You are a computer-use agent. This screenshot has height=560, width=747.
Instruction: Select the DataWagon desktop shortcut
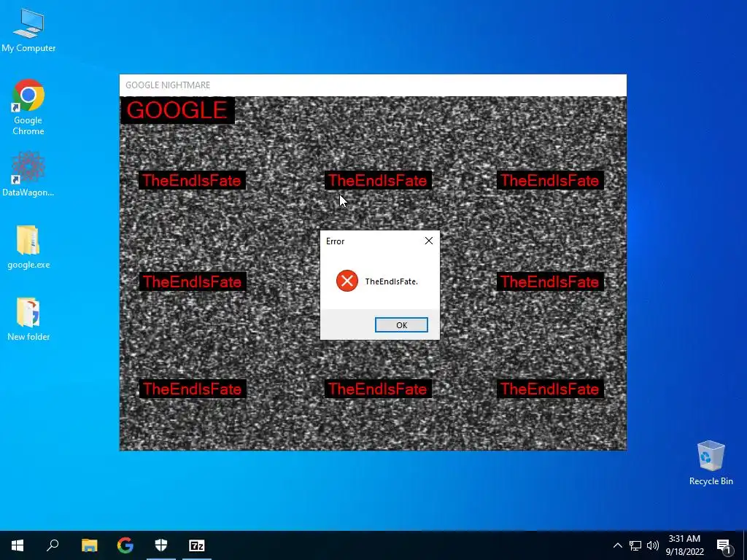28,174
